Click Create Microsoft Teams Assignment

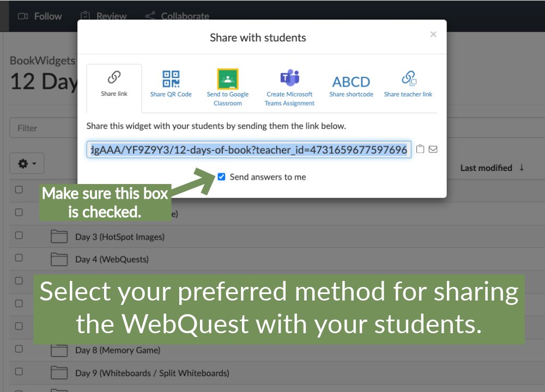pos(289,84)
